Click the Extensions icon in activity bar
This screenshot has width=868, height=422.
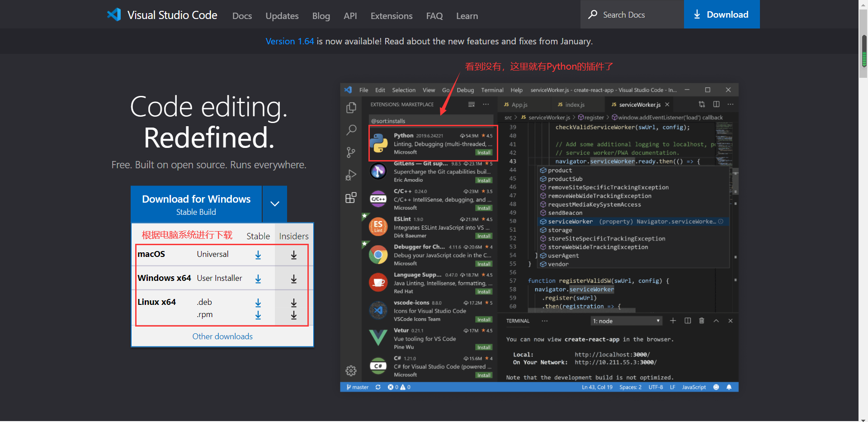coord(351,198)
